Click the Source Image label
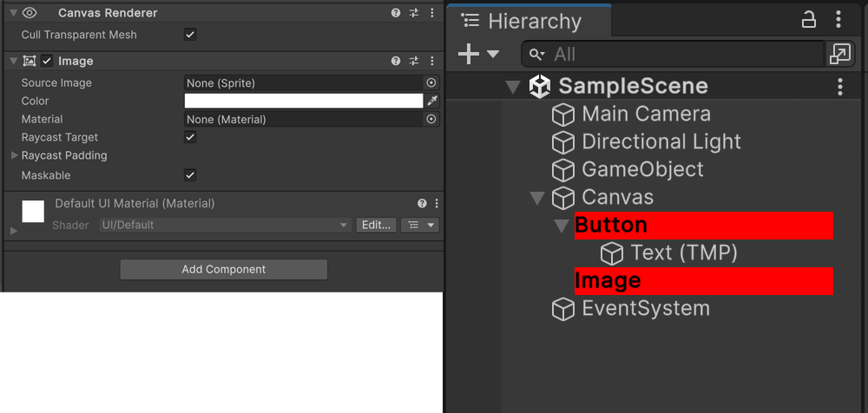The height and width of the screenshot is (413, 868). (x=56, y=83)
